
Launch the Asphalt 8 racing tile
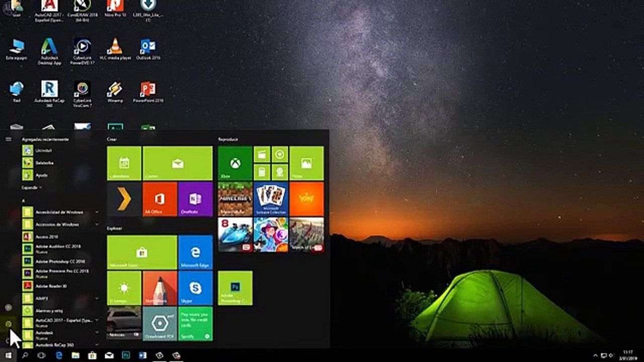coord(235,235)
